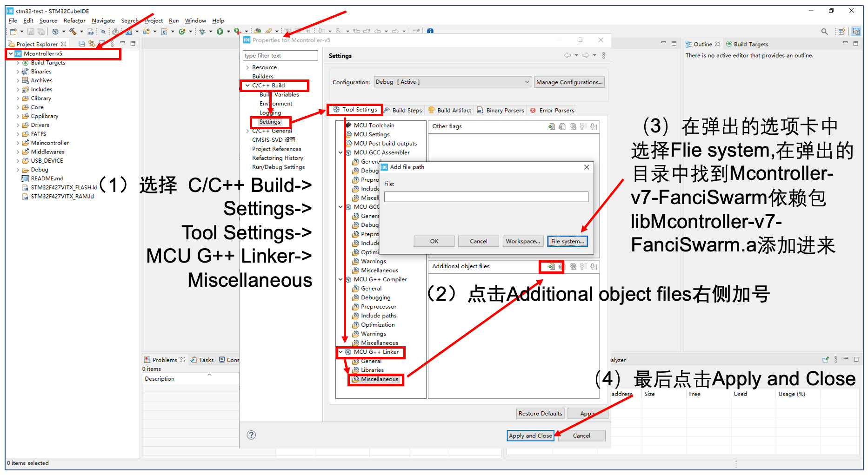The width and height of the screenshot is (868, 475).
Task: Select Libraries under MCU G++ Linker
Action: (372, 370)
